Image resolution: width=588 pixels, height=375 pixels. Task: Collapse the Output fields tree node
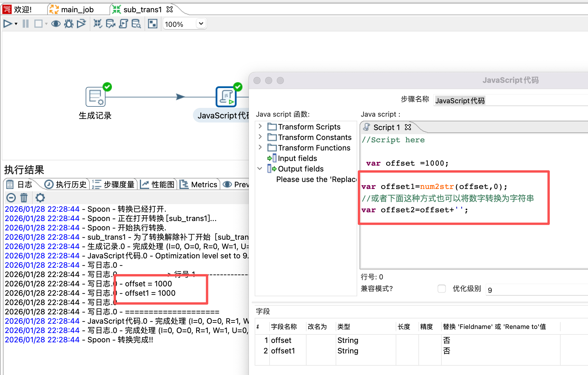[x=260, y=169]
